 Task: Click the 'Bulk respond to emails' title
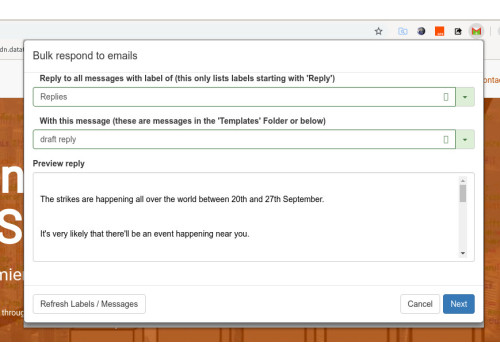click(85, 56)
